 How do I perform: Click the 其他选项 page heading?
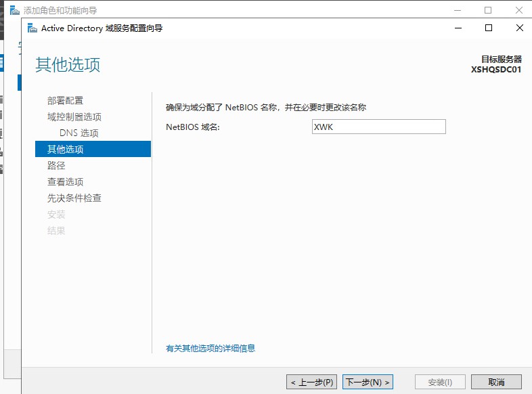(68, 64)
